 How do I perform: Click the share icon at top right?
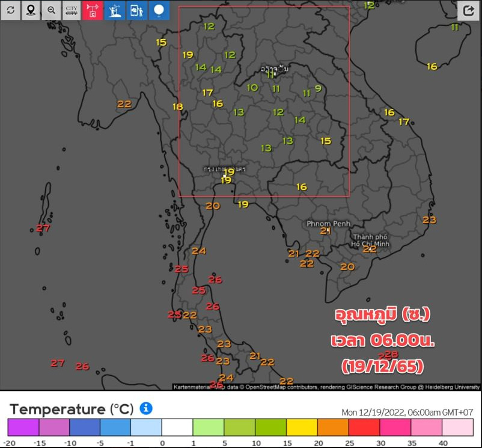(469, 10)
